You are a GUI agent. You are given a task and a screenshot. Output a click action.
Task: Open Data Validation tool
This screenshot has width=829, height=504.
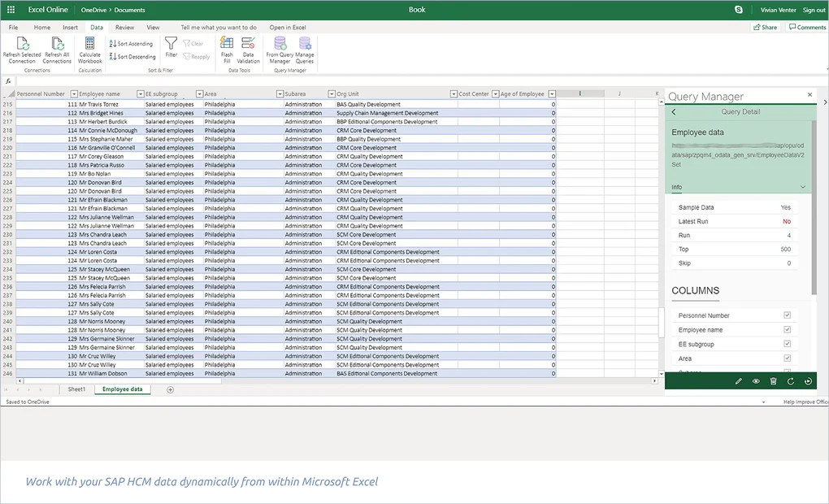click(248, 45)
